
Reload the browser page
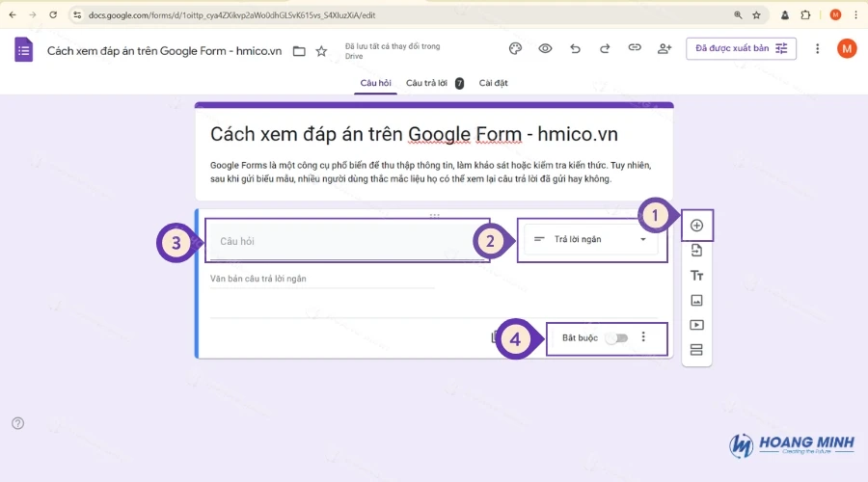coord(53,14)
